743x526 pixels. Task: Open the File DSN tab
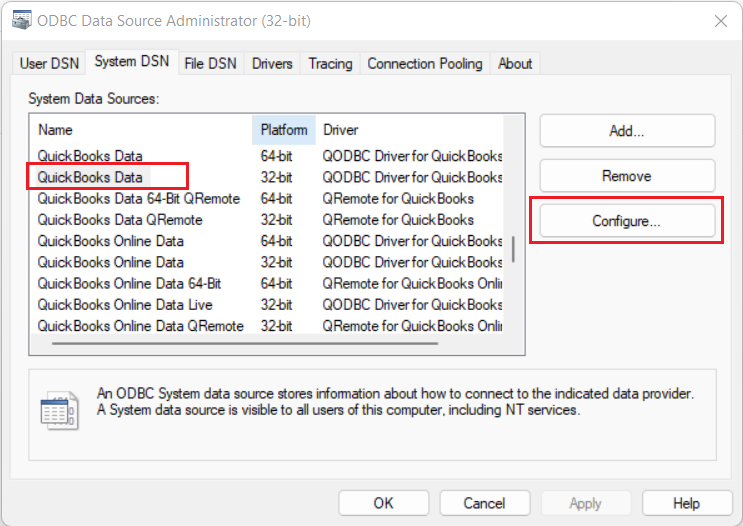tap(210, 63)
